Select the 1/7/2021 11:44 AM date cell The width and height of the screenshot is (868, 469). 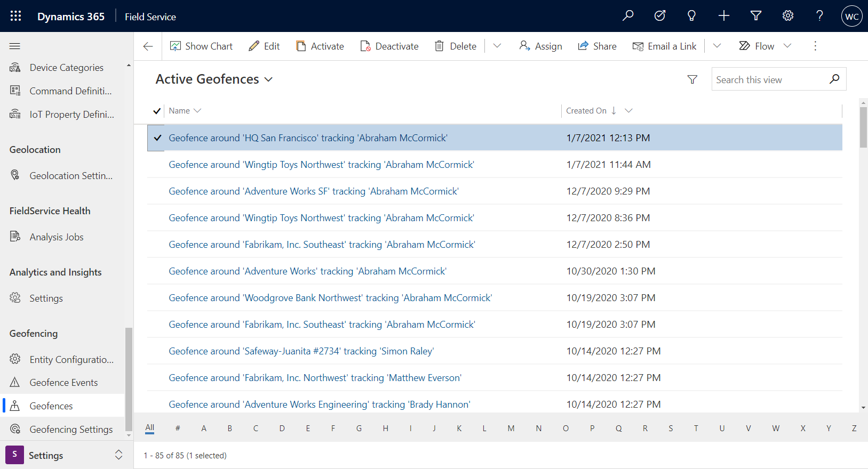[x=609, y=165]
